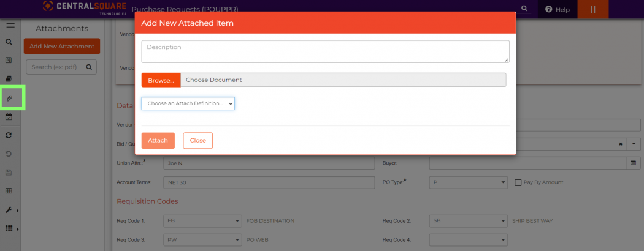Viewport: 644px width, 251px height.
Task: Open the calendar-check icon in sidebar
Action: click(9, 117)
